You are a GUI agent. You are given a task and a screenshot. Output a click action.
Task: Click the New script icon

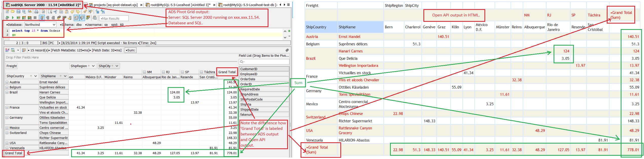click(x=7, y=11)
